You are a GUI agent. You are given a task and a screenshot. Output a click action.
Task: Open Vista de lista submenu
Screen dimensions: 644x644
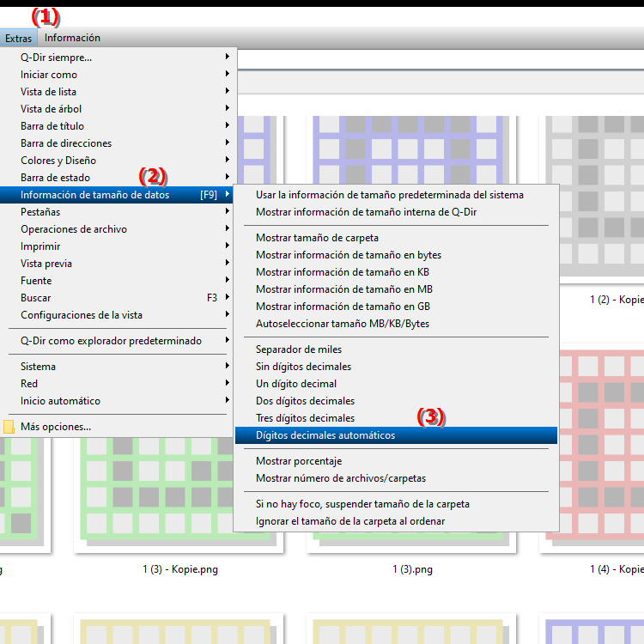[x=118, y=92]
